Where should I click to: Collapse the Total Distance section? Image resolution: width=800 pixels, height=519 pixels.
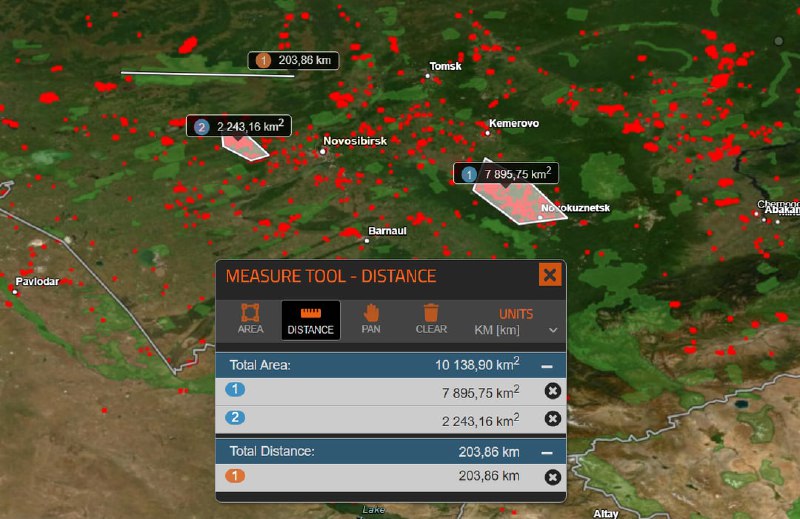click(x=547, y=452)
